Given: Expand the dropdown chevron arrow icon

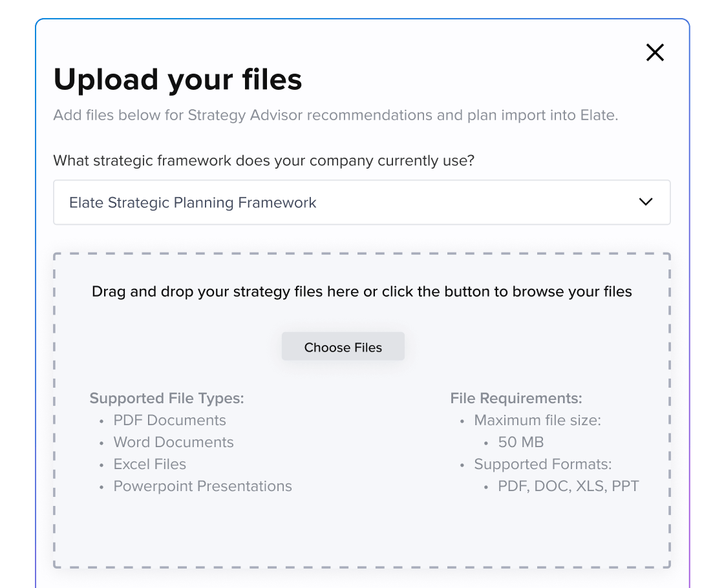Looking at the screenshot, I should [x=646, y=202].
